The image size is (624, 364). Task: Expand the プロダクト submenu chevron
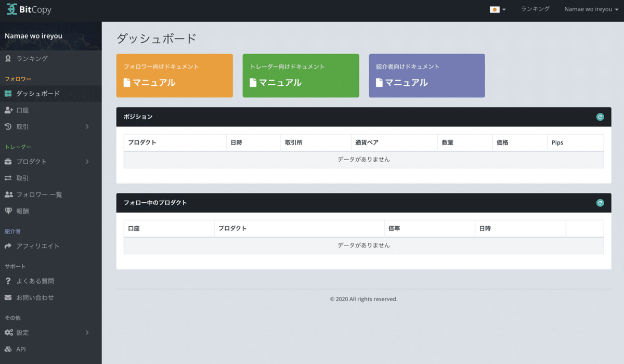click(87, 162)
